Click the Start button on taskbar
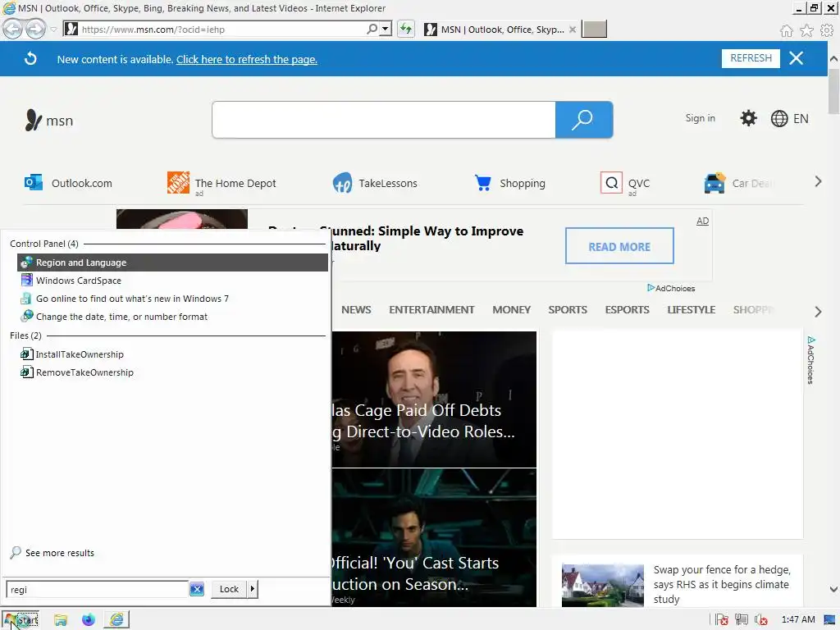Viewport: 840px width, 630px height. point(21,620)
